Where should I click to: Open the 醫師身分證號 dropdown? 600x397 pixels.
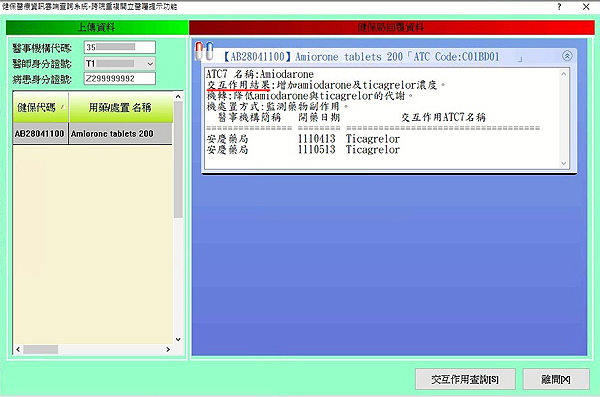coord(150,64)
